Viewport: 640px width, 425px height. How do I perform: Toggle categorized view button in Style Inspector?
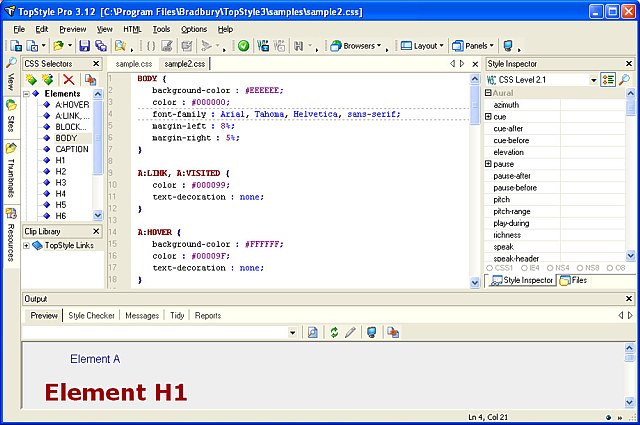608,80
